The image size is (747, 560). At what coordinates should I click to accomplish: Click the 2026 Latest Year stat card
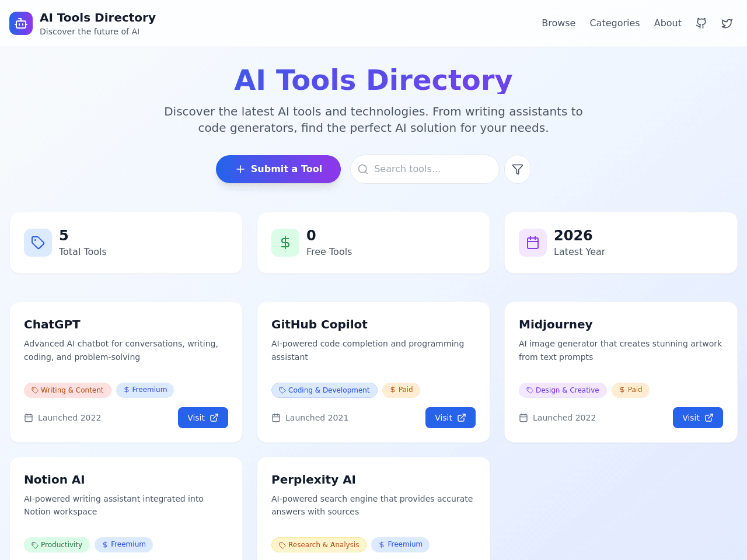point(621,243)
